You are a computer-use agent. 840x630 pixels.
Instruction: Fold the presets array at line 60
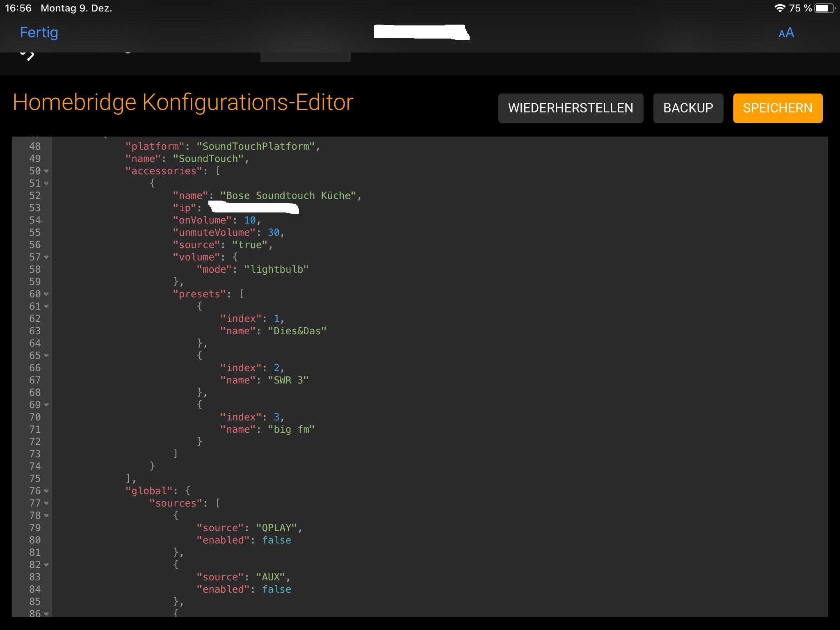(x=46, y=294)
